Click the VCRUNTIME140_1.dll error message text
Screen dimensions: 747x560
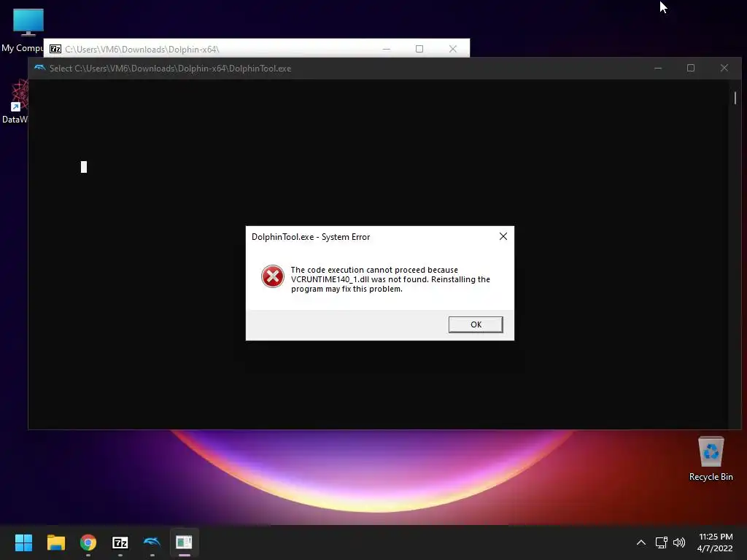(390, 279)
